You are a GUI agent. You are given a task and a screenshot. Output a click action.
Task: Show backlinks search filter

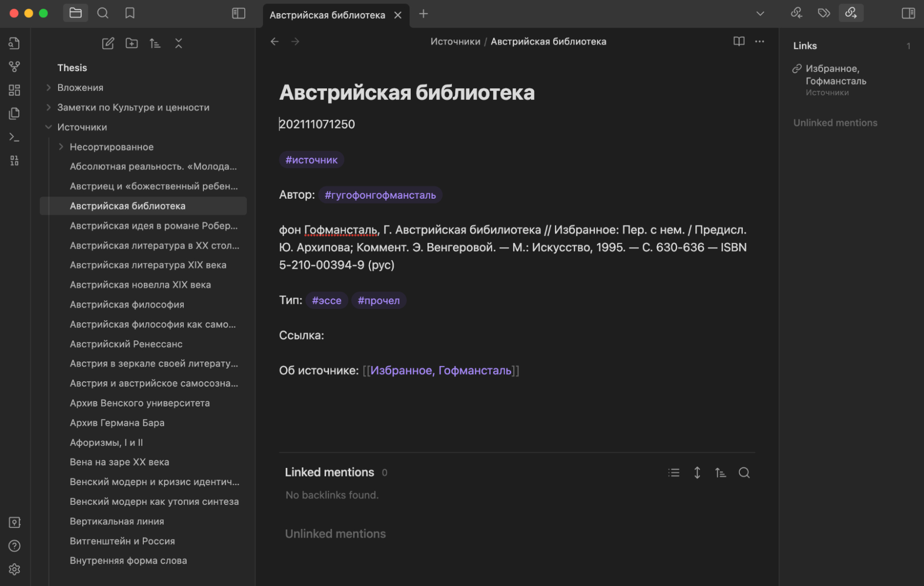[x=744, y=473]
